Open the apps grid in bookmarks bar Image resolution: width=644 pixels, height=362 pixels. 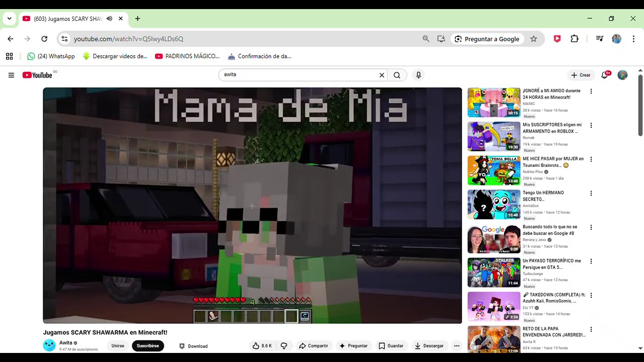click(9, 56)
